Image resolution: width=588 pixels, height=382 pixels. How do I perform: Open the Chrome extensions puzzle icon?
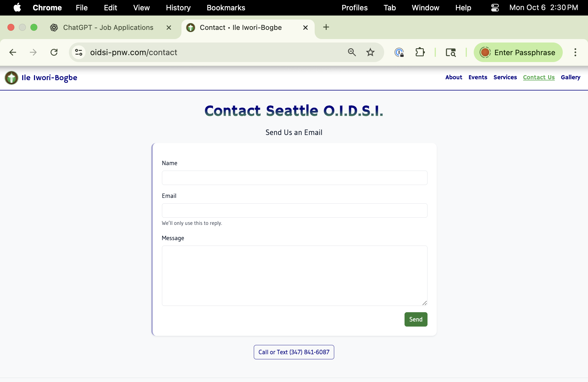tap(420, 52)
